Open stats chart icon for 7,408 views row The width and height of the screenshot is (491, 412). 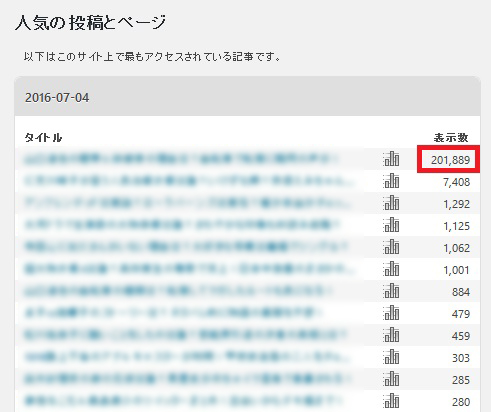(x=391, y=181)
